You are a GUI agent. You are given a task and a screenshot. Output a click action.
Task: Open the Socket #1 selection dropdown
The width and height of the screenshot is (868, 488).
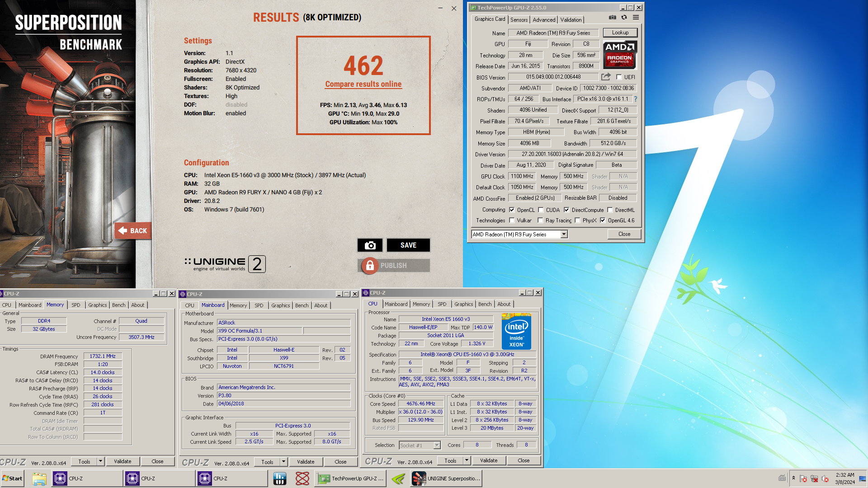pos(420,446)
